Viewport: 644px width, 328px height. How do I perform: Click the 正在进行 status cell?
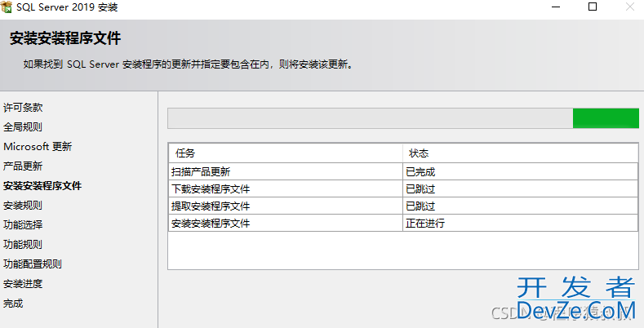click(521, 224)
